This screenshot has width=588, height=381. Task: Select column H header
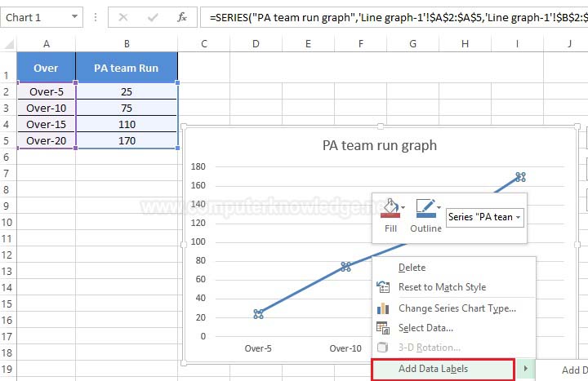click(x=465, y=44)
